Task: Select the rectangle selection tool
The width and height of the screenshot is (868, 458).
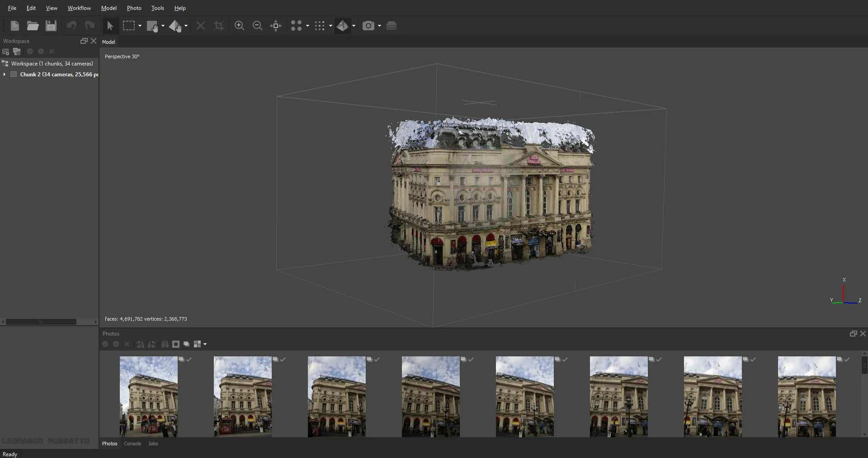Action: (x=130, y=26)
